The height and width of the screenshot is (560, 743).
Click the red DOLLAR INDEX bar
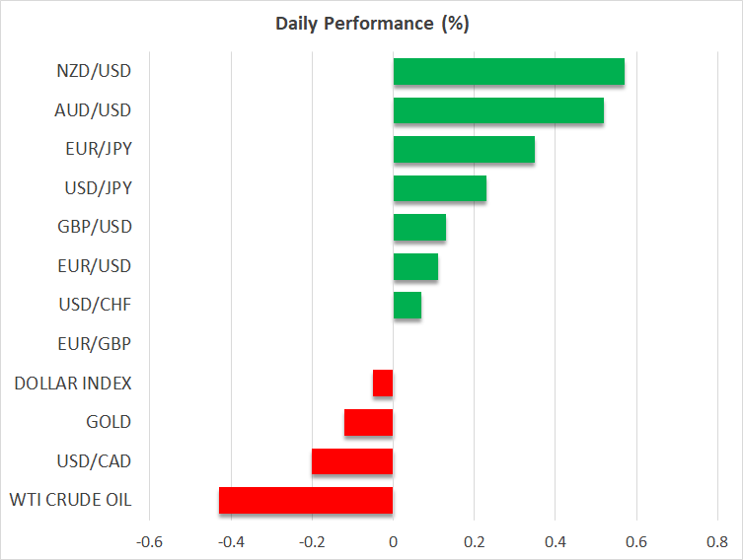pyautogui.click(x=383, y=383)
